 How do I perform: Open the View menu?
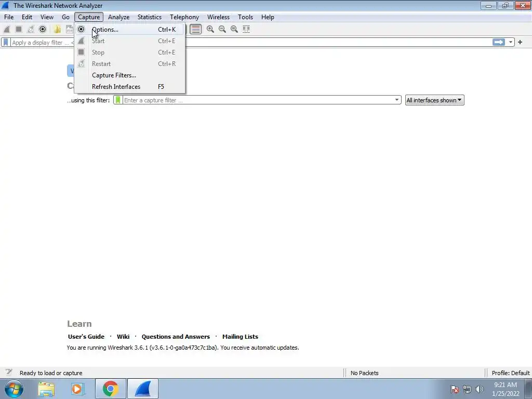(x=47, y=17)
